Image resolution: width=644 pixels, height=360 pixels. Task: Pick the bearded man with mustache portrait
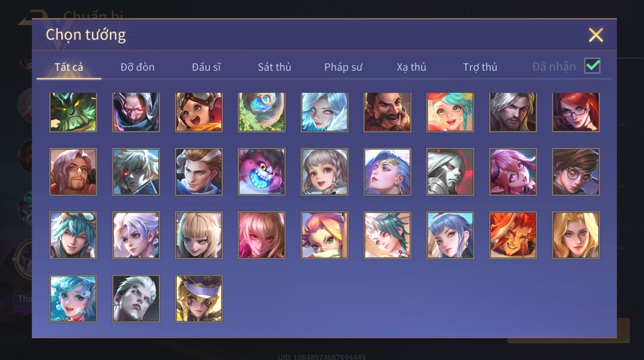387,112
